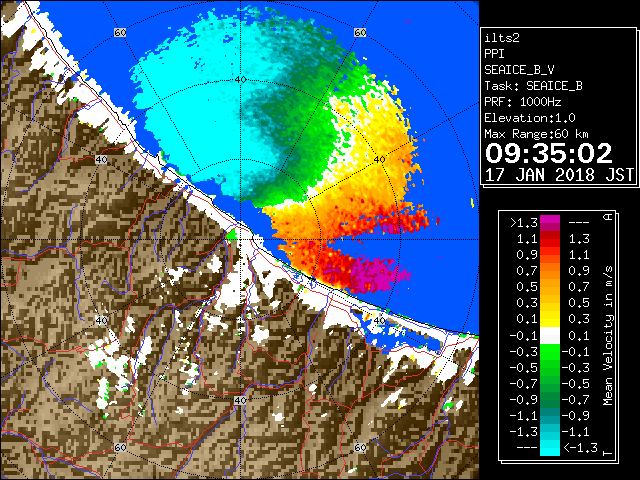This screenshot has width=640, height=480.
Task: Pick the cyan bottom swatch of the velocity scale
Action: (x=550, y=448)
